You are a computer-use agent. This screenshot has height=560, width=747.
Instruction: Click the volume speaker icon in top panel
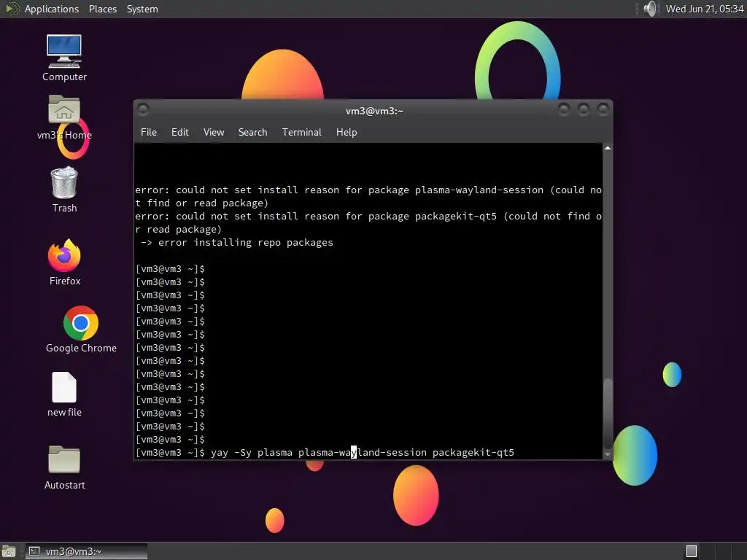point(650,9)
